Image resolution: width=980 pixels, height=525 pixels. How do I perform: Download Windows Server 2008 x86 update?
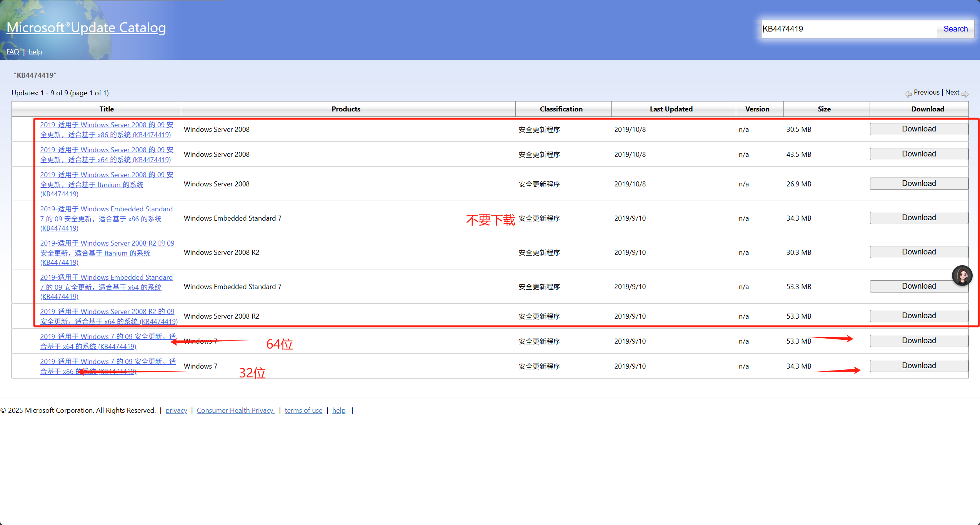click(918, 129)
